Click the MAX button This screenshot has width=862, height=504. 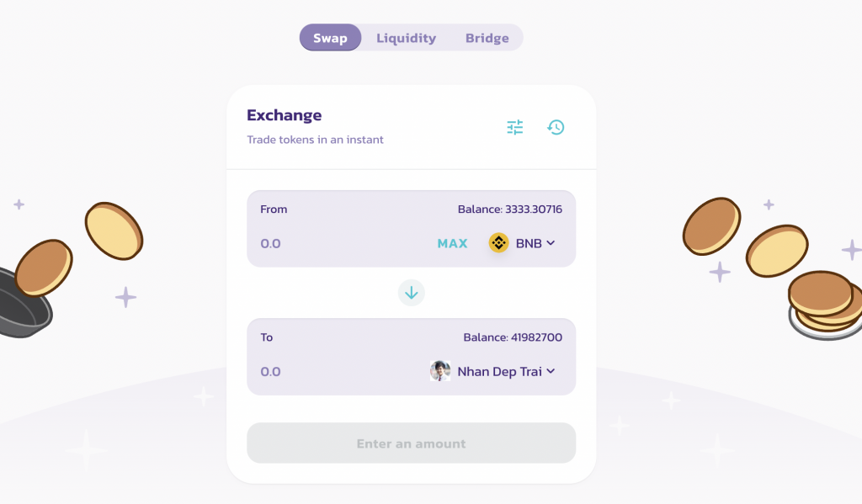pyautogui.click(x=452, y=243)
